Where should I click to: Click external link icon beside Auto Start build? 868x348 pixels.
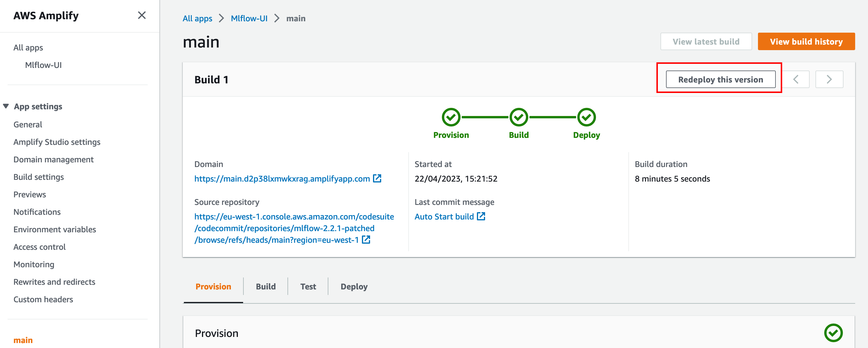click(x=481, y=216)
